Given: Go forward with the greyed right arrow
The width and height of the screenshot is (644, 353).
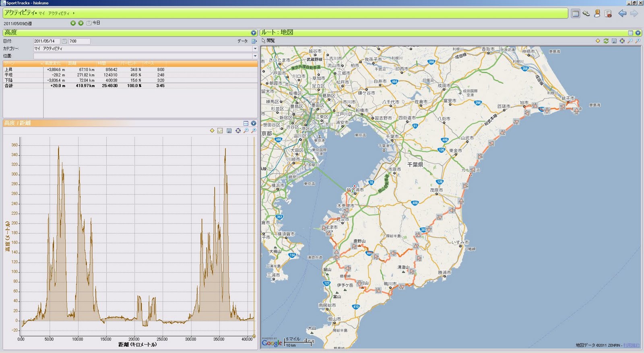Looking at the screenshot, I should coord(634,14).
